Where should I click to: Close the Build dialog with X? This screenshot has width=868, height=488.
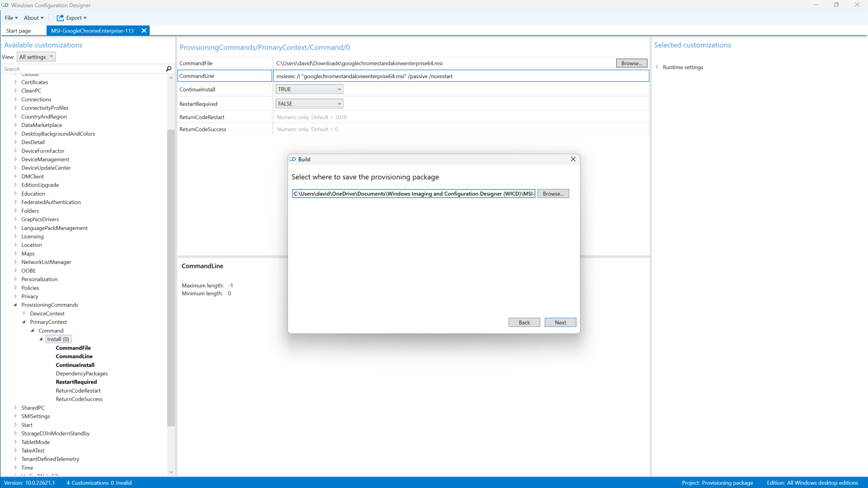573,159
